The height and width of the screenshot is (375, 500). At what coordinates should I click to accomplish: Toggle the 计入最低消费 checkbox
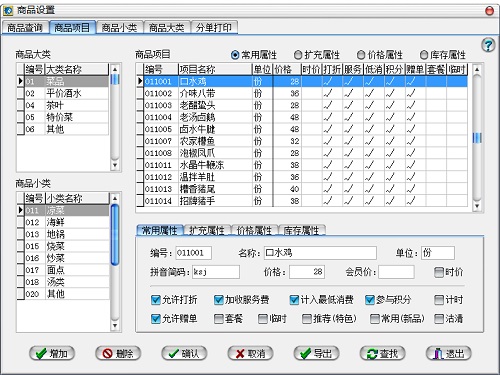(294, 300)
